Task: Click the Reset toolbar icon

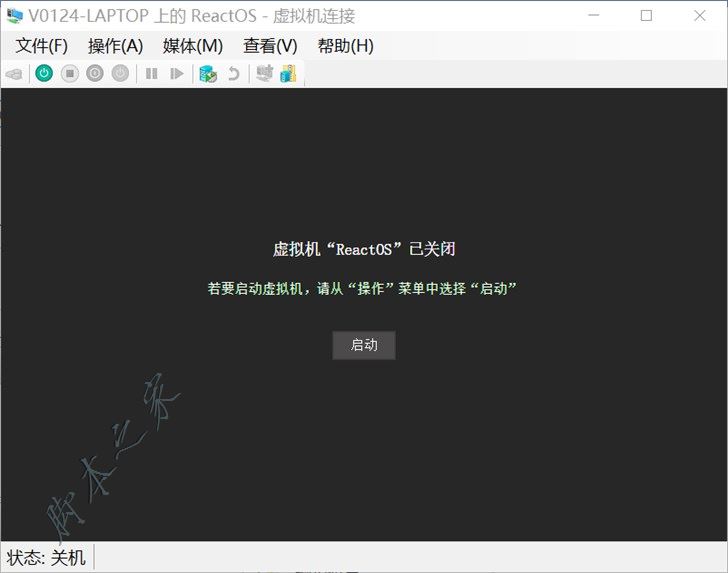Action: tap(177, 73)
